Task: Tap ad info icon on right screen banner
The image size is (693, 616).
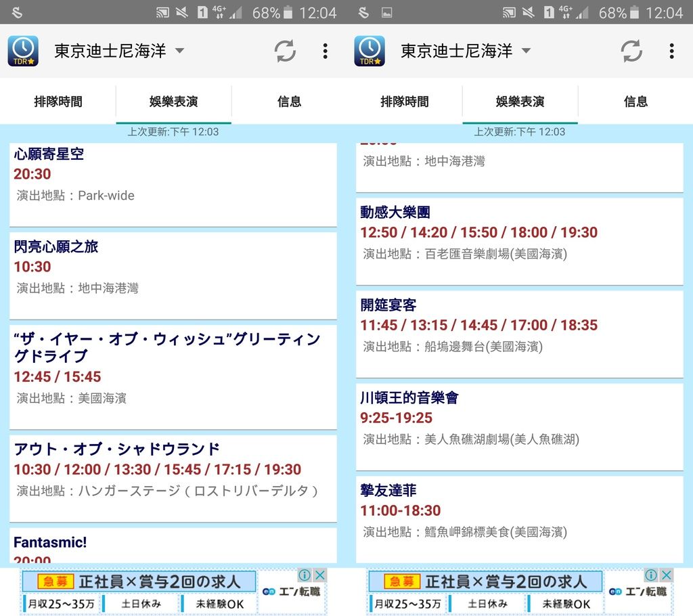Action: click(x=651, y=575)
